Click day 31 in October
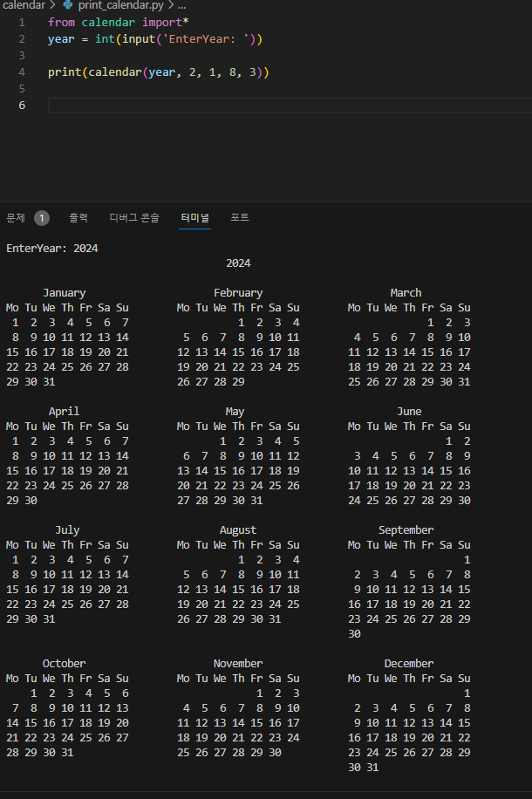 point(67,753)
